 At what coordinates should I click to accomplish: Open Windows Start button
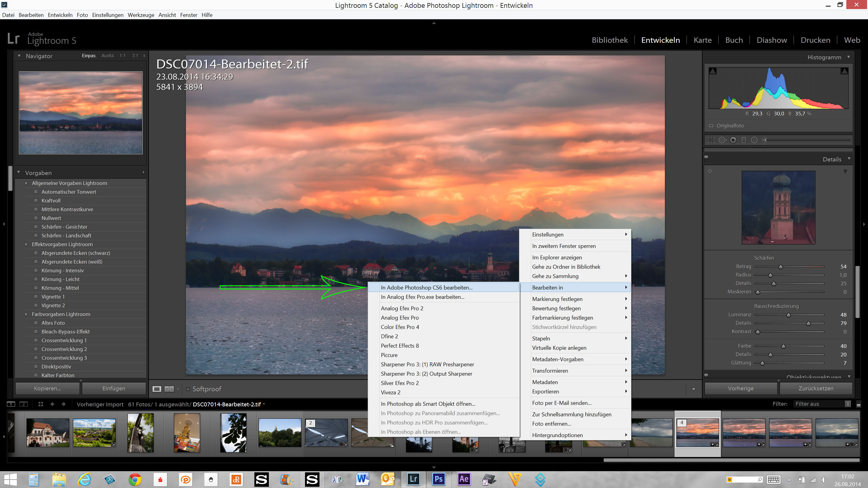coord(10,479)
